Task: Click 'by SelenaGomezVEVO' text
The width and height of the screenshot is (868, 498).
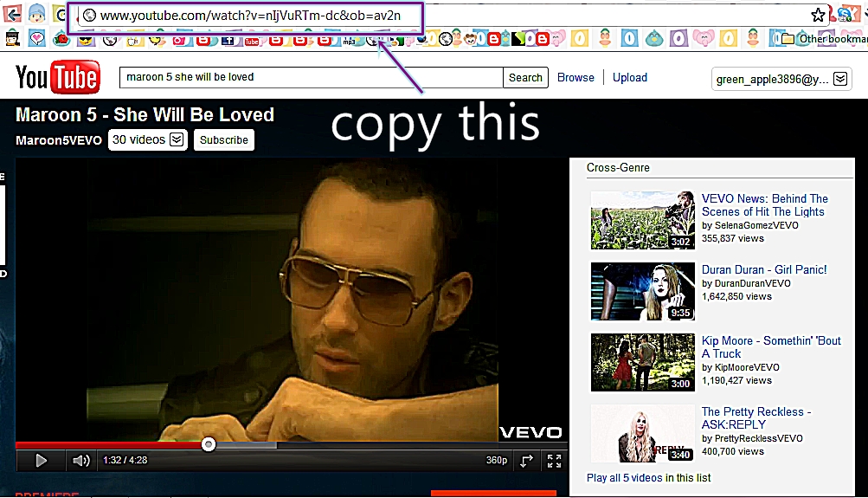Action: point(750,225)
